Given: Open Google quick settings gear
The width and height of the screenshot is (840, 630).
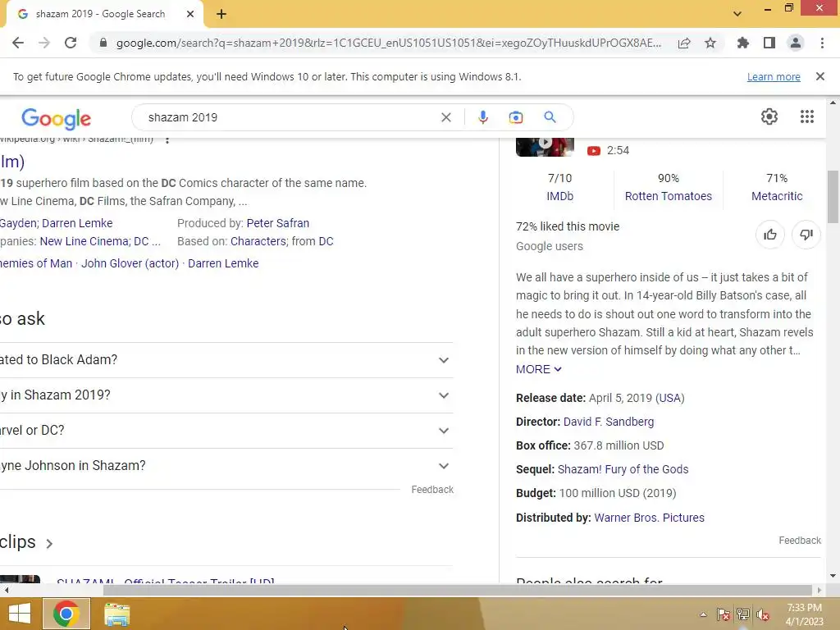Looking at the screenshot, I should (x=769, y=116).
